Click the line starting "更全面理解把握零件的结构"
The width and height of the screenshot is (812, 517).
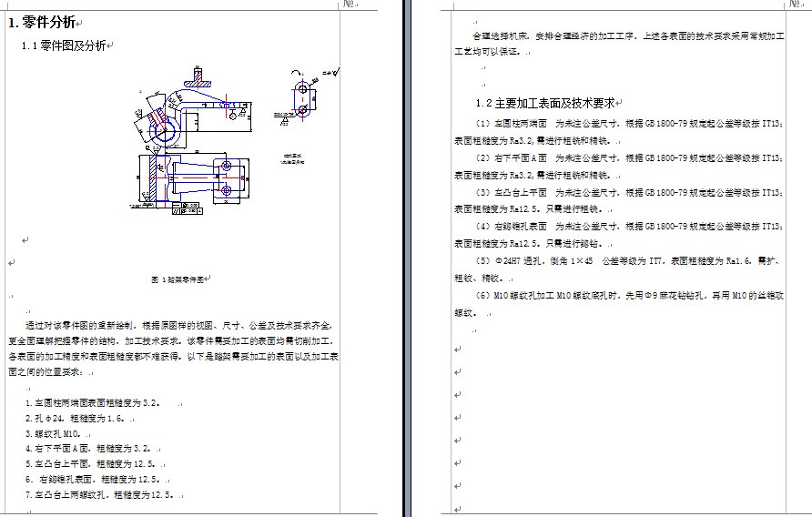point(172,341)
